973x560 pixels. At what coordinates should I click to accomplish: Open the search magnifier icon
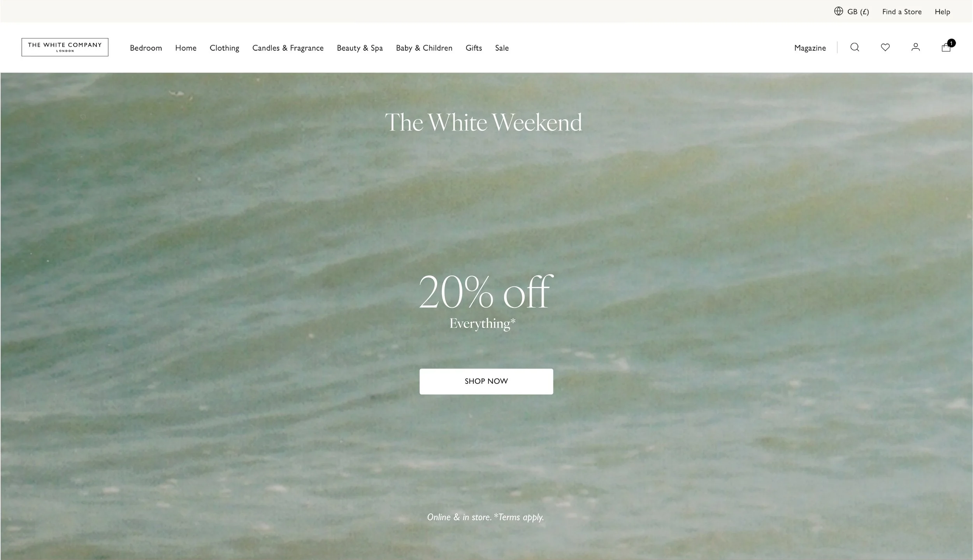(855, 47)
